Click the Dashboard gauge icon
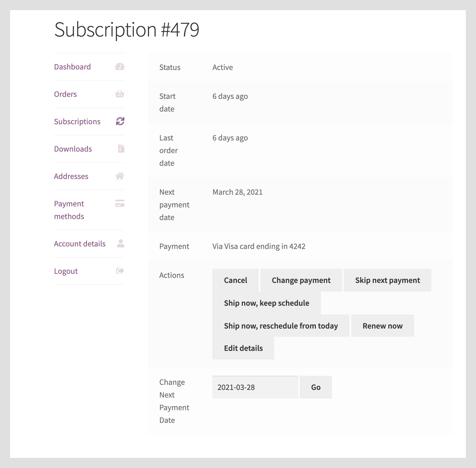 [120, 67]
